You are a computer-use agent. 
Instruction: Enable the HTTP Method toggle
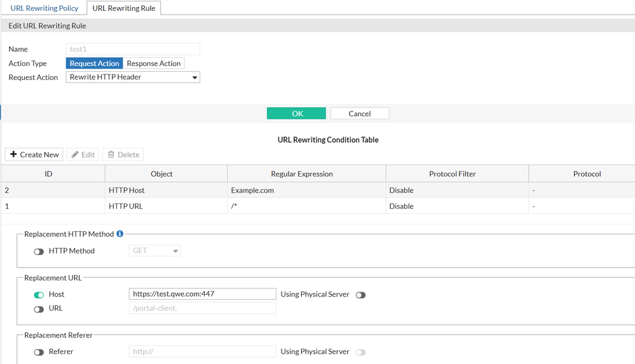coord(39,252)
